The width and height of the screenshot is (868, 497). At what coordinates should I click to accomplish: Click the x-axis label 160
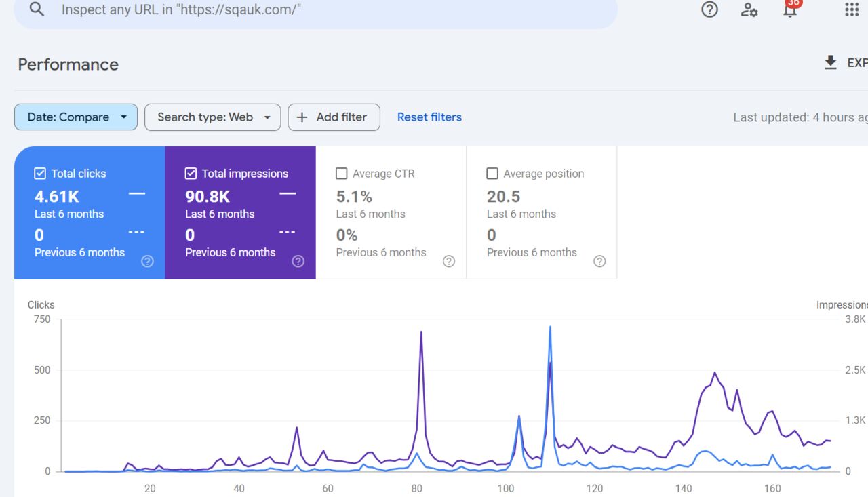click(x=772, y=488)
